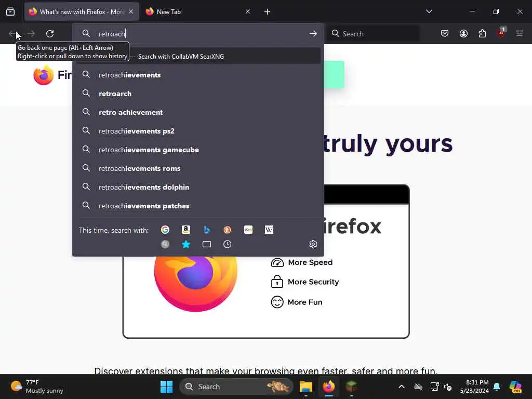Search bookmarks using the star icon
Viewport: 532px width, 399px height.
(x=186, y=244)
